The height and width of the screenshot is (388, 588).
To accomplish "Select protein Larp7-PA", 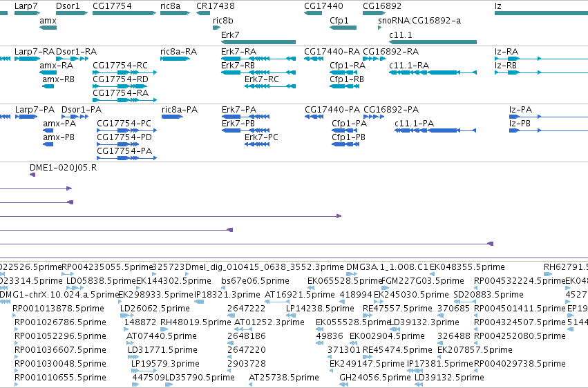I will point(26,117).
